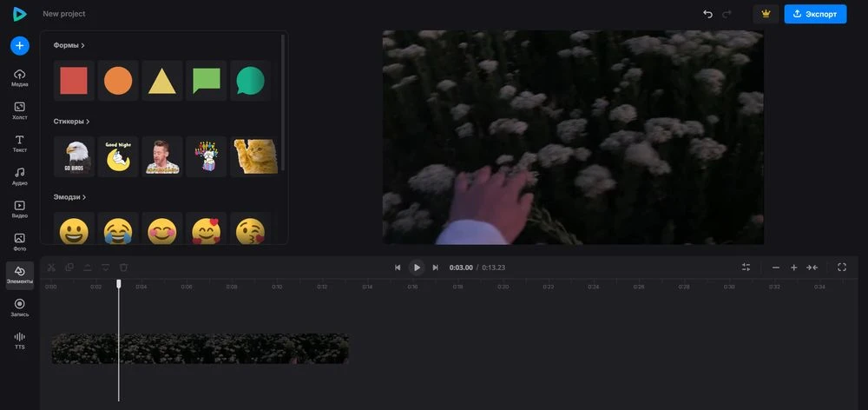The height and width of the screenshot is (410, 868).
Task: Add the orange cat sticker
Action: pyautogui.click(x=254, y=156)
